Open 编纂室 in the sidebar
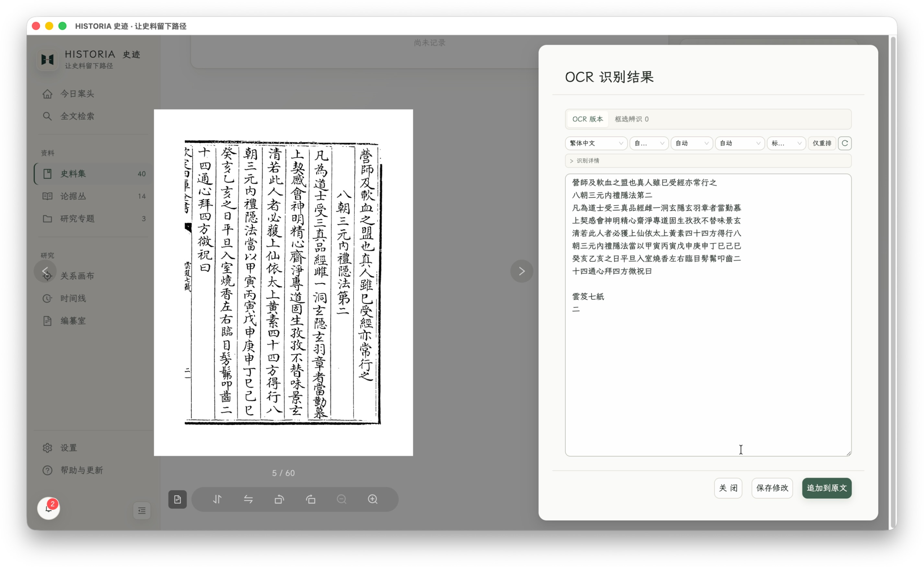The height and width of the screenshot is (567, 924). [93, 321]
